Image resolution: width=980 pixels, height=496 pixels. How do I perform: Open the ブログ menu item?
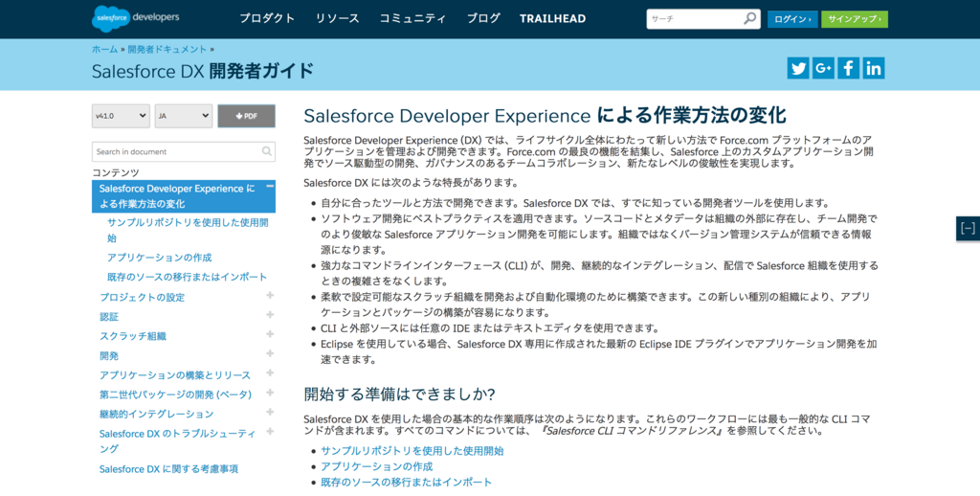(483, 19)
